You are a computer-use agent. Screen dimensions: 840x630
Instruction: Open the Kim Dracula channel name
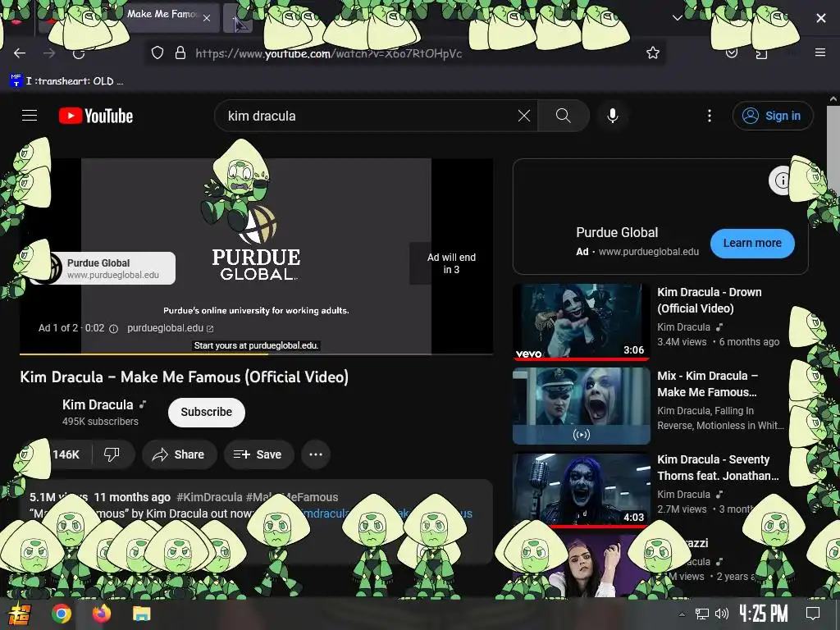click(98, 405)
